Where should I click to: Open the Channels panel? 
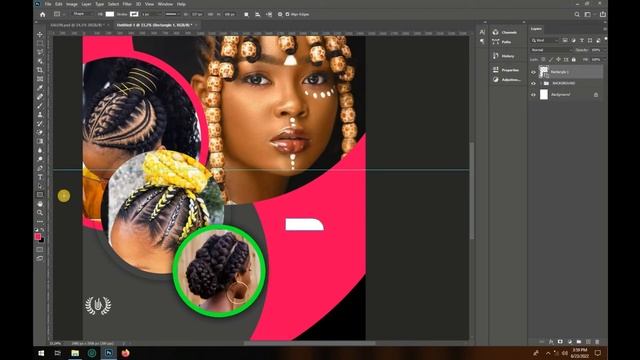pyautogui.click(x=505, y=32)
